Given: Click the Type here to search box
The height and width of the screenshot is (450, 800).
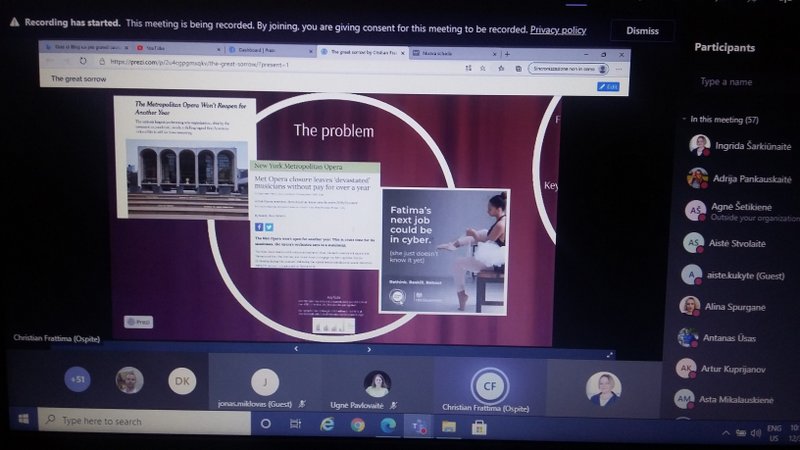Looking at the screenshot, I should [144, 421].
